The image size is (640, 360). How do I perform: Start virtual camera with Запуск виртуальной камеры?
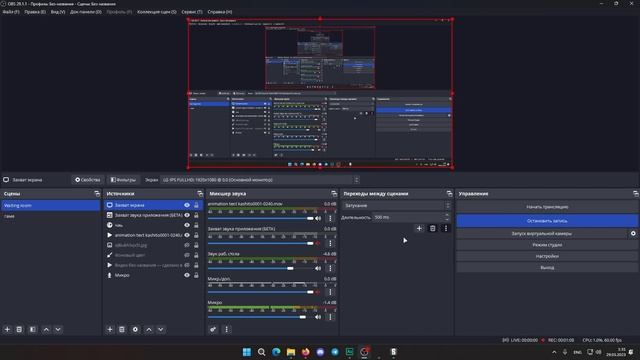click(x=542, y=233)
